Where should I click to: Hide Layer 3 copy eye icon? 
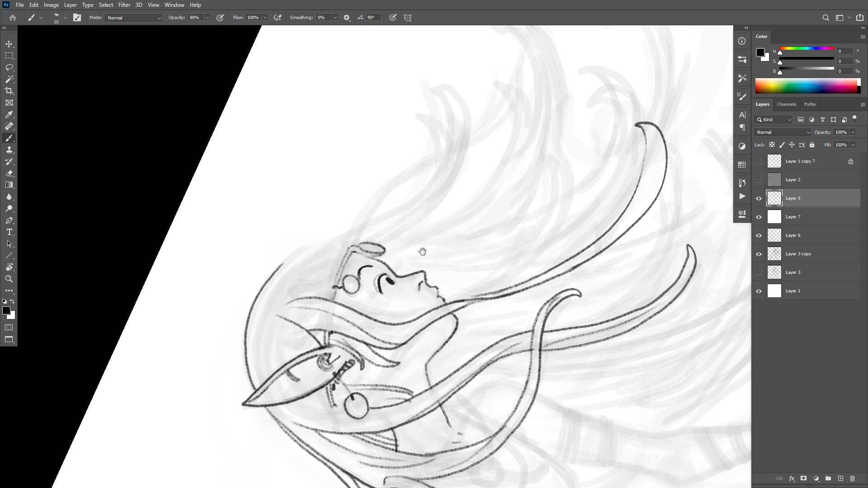pyautogui.click(x=759, y=254)
